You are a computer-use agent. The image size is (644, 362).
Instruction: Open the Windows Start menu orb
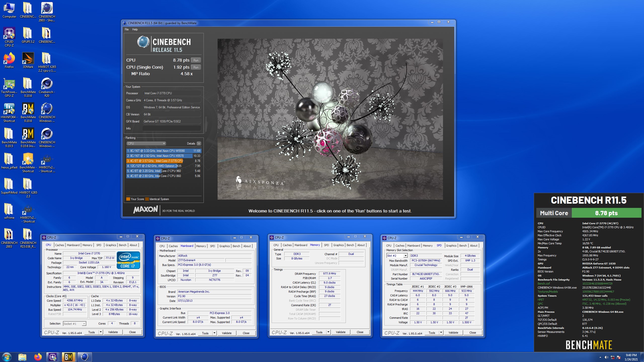7,357
